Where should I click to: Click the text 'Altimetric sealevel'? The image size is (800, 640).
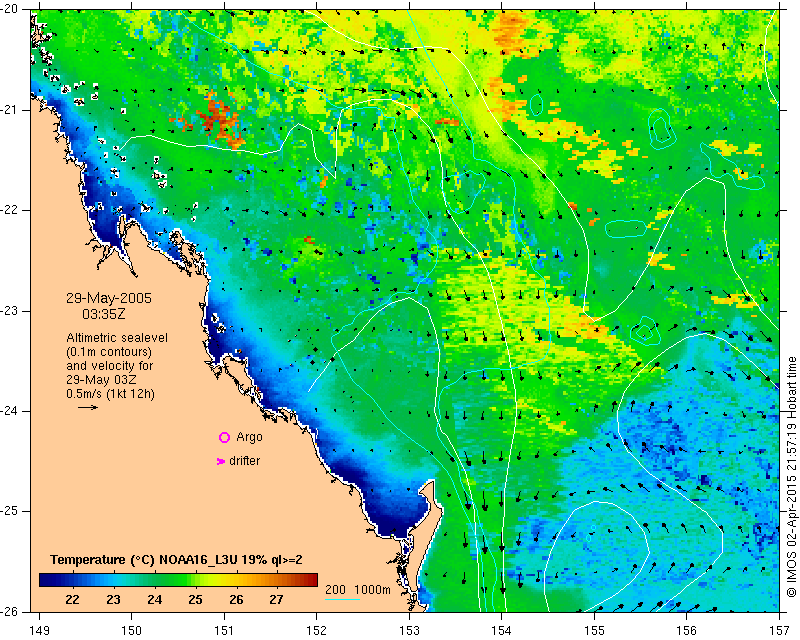tap(117, 338)
